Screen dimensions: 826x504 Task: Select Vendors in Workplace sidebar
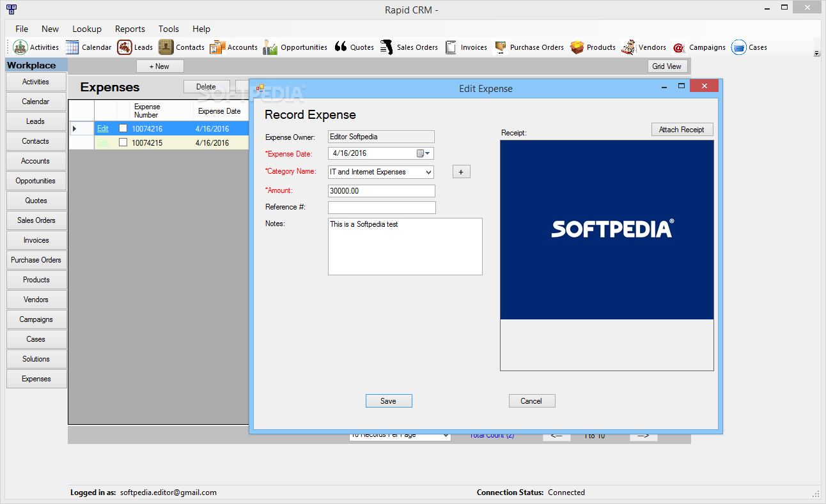(36, 300)
